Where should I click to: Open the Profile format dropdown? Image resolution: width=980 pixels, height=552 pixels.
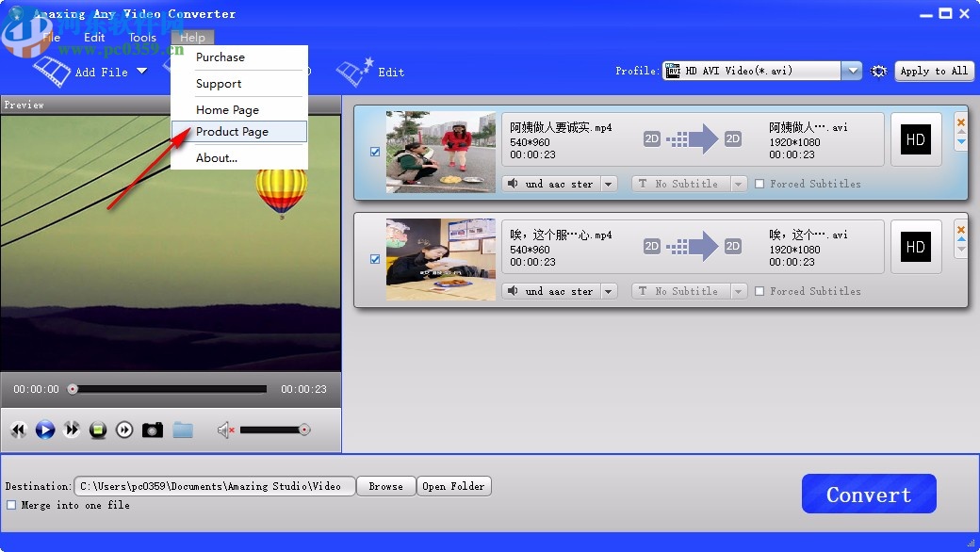click(x=852, y=71)
